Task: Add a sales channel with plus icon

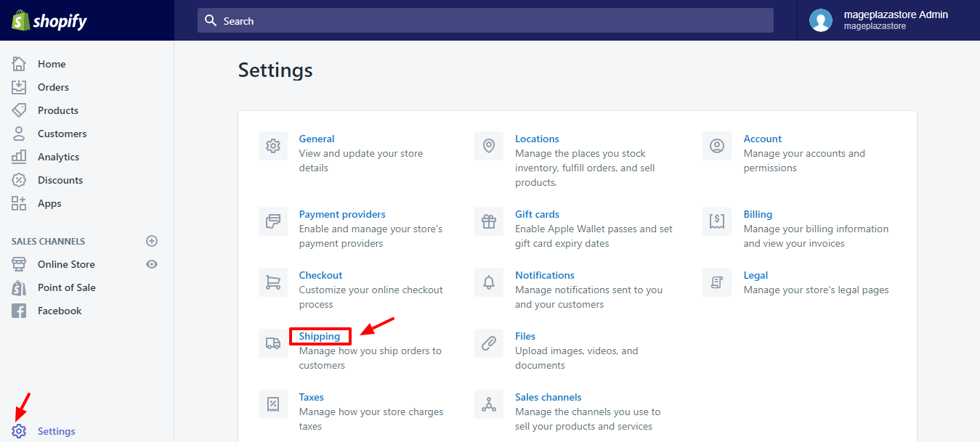Action: (x=152, y=241)
